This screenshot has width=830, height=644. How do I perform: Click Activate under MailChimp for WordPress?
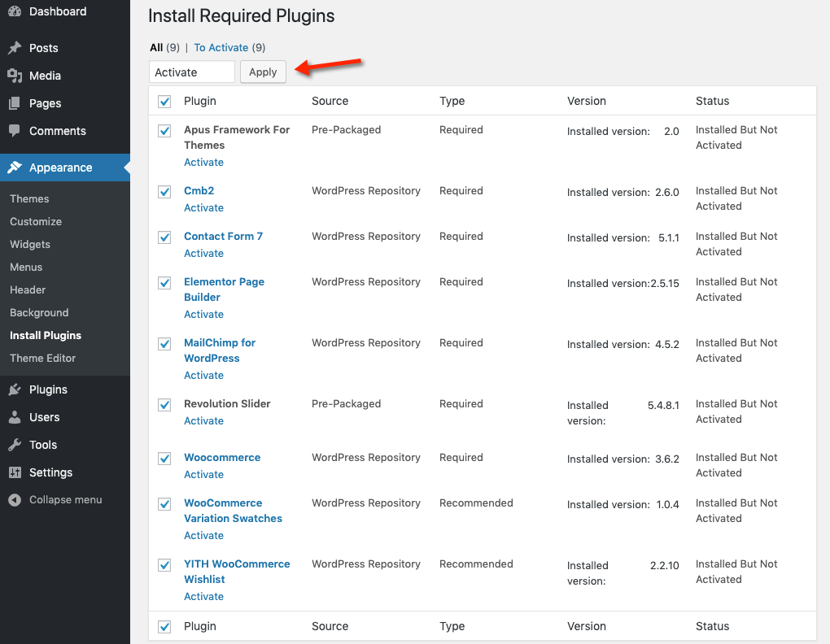pyautogui.click(x=203, y=375)
